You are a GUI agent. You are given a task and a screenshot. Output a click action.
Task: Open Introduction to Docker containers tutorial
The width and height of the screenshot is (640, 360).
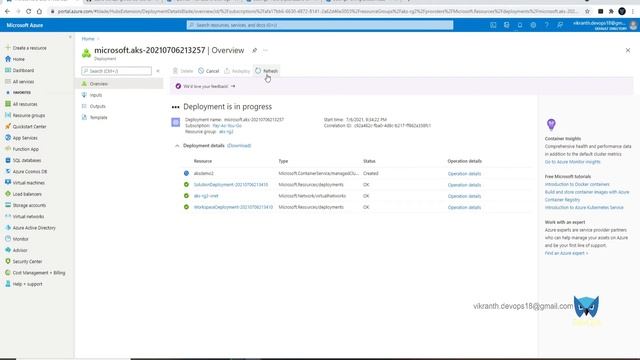[x=577, y=184]
